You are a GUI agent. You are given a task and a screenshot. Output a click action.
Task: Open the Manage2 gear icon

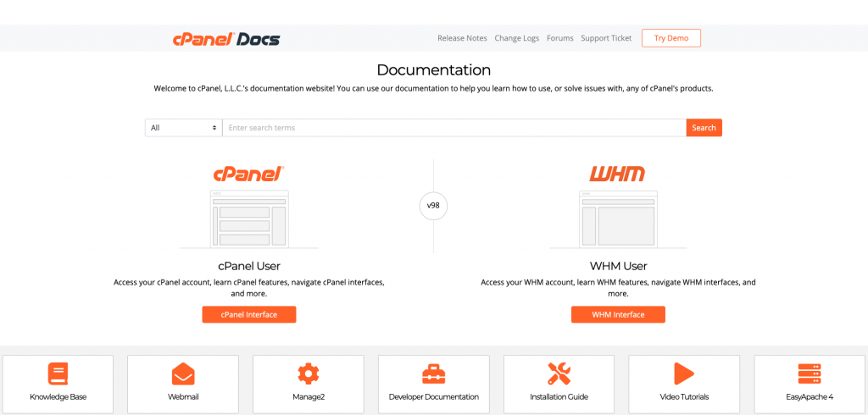click(309, 374)
